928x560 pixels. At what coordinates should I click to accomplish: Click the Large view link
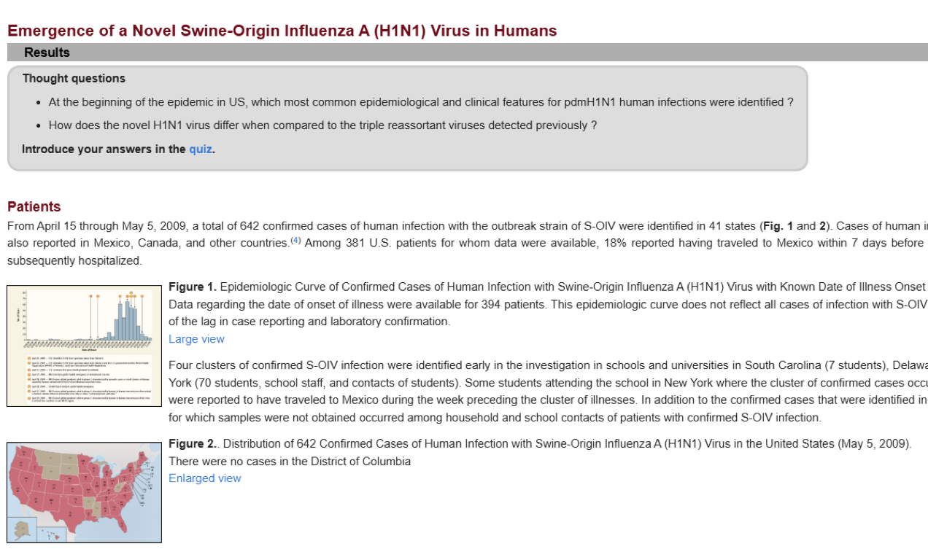pos(196,339)
